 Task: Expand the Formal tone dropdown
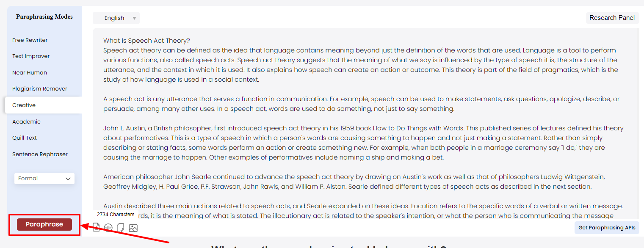44,179
